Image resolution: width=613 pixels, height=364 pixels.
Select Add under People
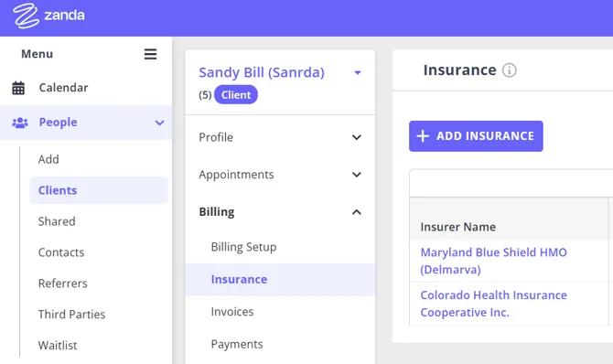click(48, 159)
